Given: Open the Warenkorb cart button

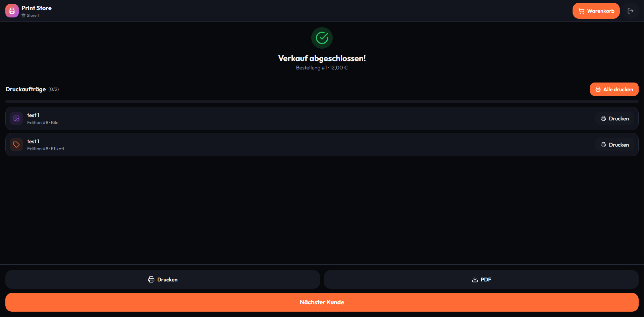Looking at the screenshot, I should point(596,11).
